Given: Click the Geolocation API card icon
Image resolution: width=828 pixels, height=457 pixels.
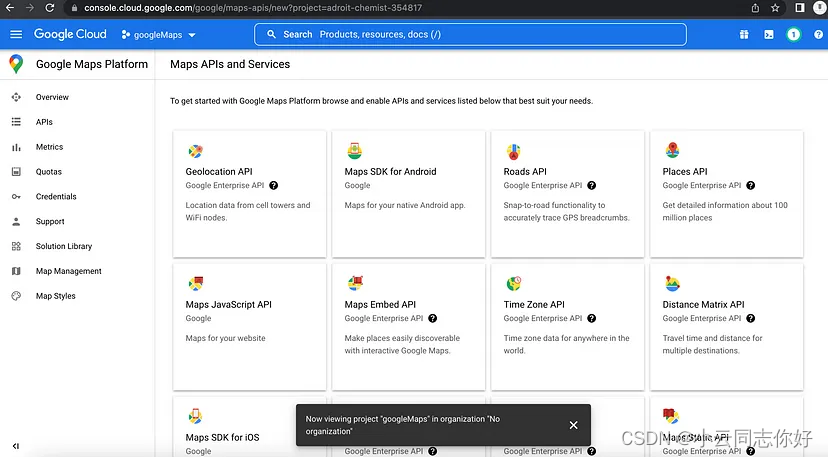Looking at the screenshot, I should [195, 151].
